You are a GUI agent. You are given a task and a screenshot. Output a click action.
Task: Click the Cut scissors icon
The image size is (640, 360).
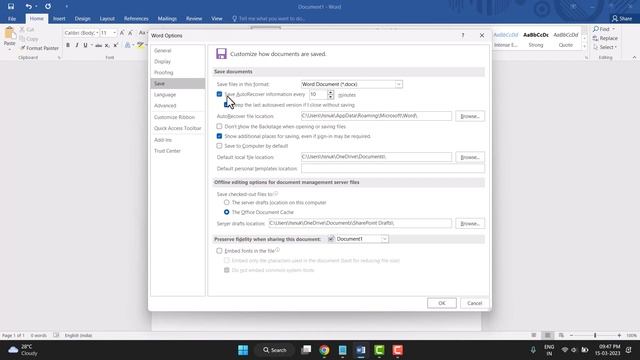tap(22, 30)
